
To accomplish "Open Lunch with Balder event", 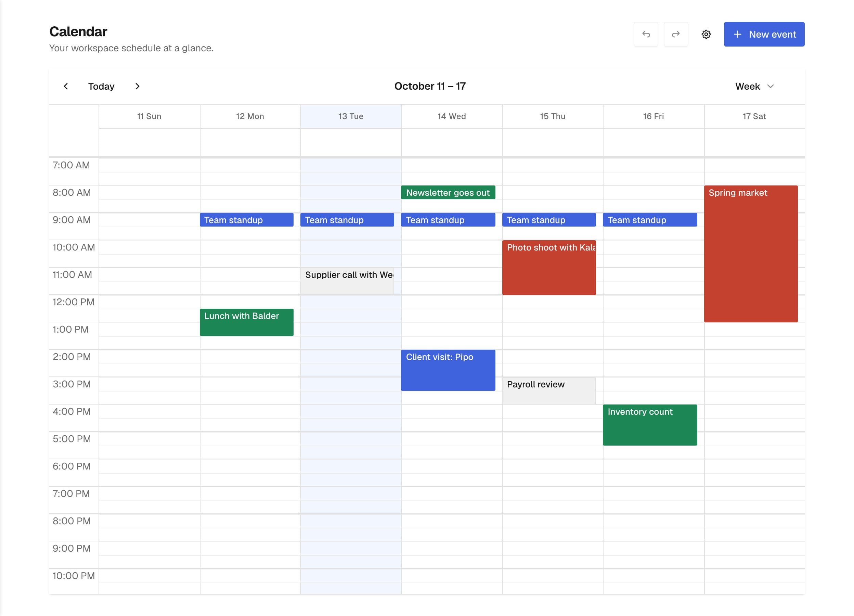I will 246,322.
